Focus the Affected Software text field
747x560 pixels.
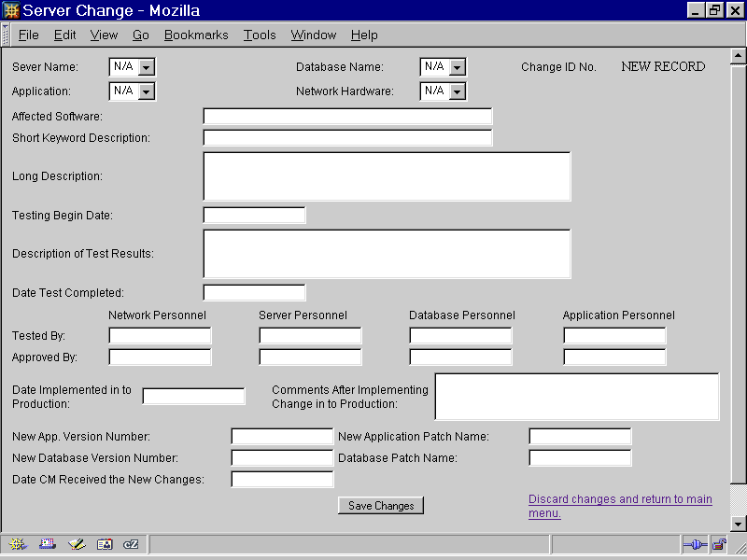(347, 117)
